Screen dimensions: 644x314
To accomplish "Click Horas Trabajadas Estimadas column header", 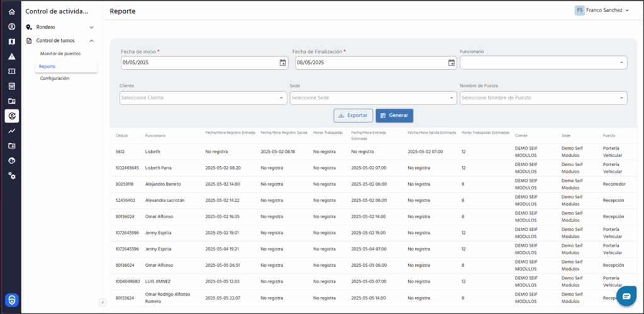I will [486, 133].
